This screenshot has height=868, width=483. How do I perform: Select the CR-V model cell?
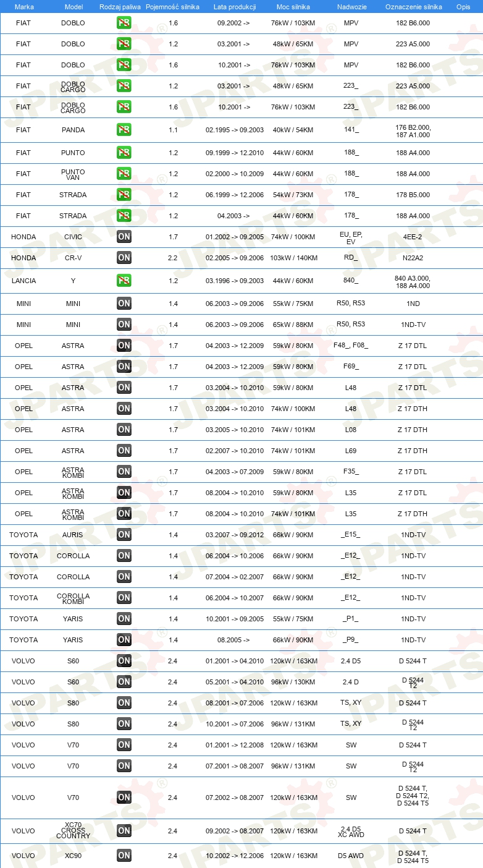coord(73,258)
